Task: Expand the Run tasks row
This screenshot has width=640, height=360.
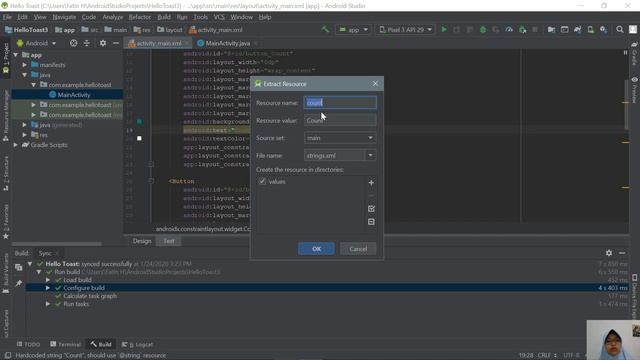Action: tap(48, 304)
